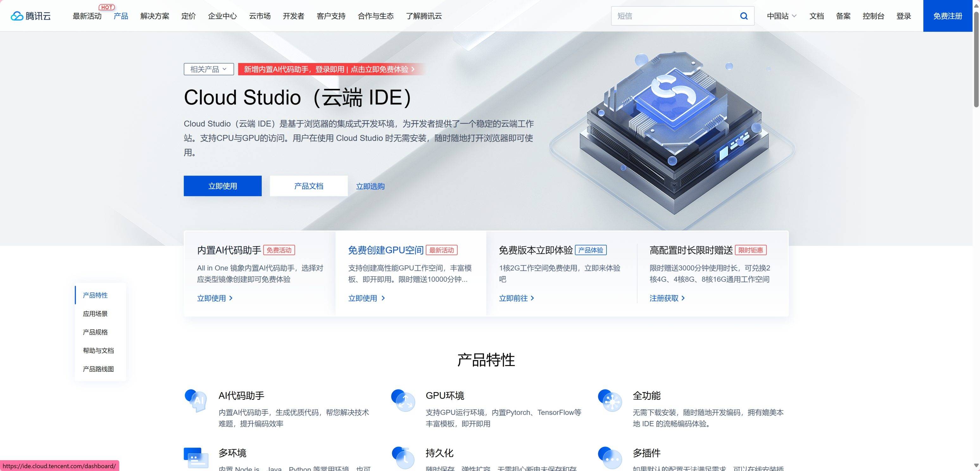Click the 持久化 feature icon
Image resolution: width=980 pixels, height=471 pixels.
pyautogui.click(x=403, y=458)
